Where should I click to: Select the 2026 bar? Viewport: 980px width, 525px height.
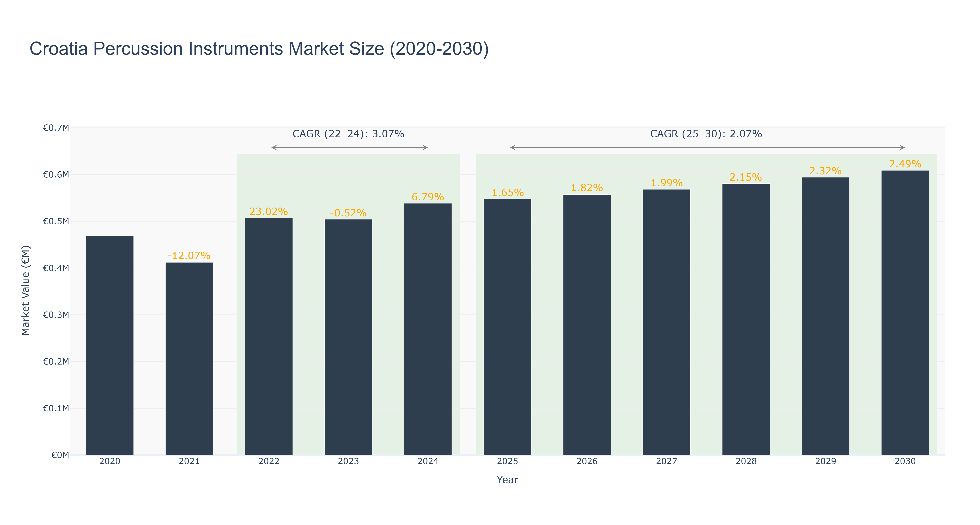pos(587,325)
